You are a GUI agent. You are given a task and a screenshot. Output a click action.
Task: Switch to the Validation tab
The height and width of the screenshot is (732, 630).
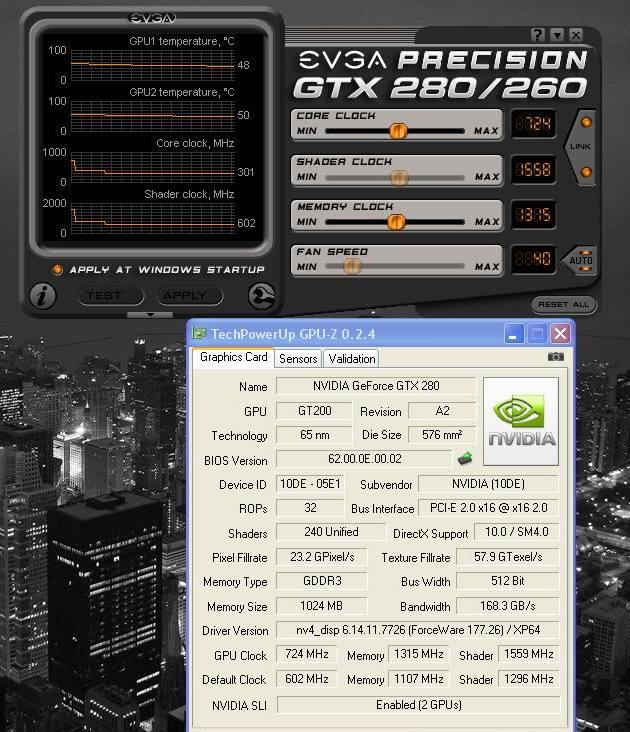pos(351,359)
